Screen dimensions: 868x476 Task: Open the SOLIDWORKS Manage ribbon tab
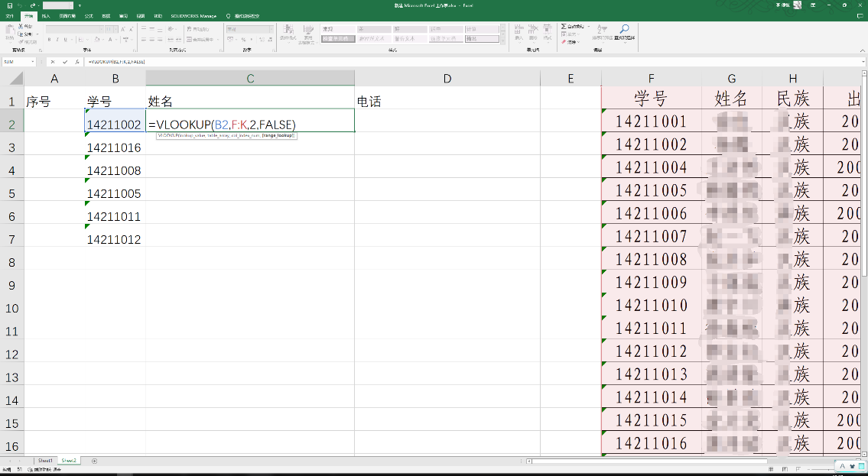click(x=193, y=15)
